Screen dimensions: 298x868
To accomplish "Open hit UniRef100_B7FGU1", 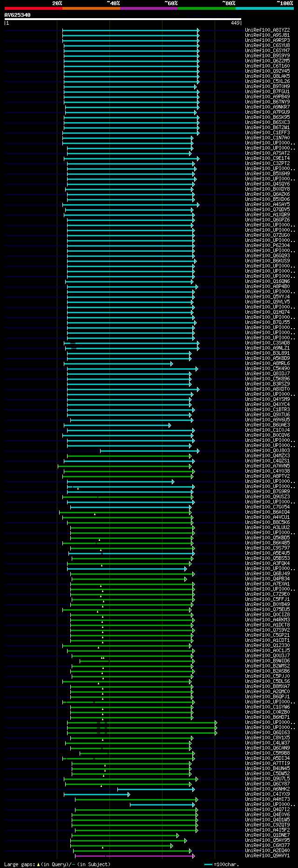I will (267, 91).
